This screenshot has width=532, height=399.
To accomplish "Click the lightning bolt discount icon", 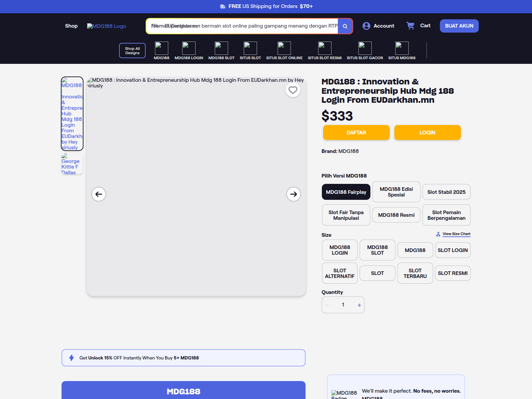I will click(x=71, y=358).
